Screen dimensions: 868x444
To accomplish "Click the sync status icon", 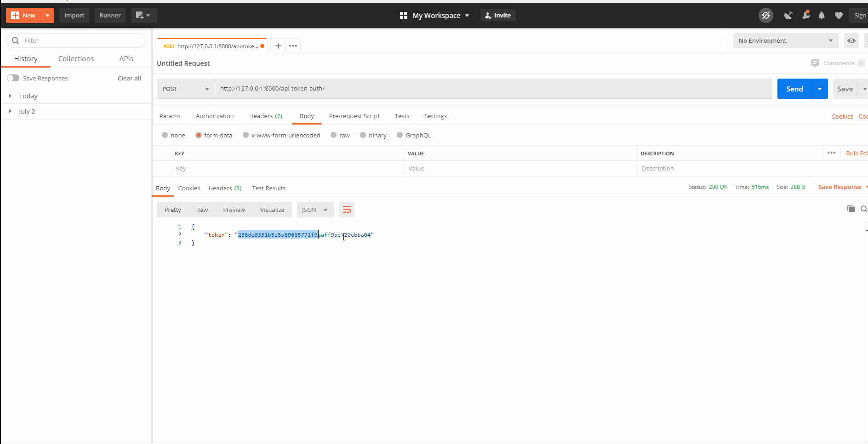I will tap(766, 15).
